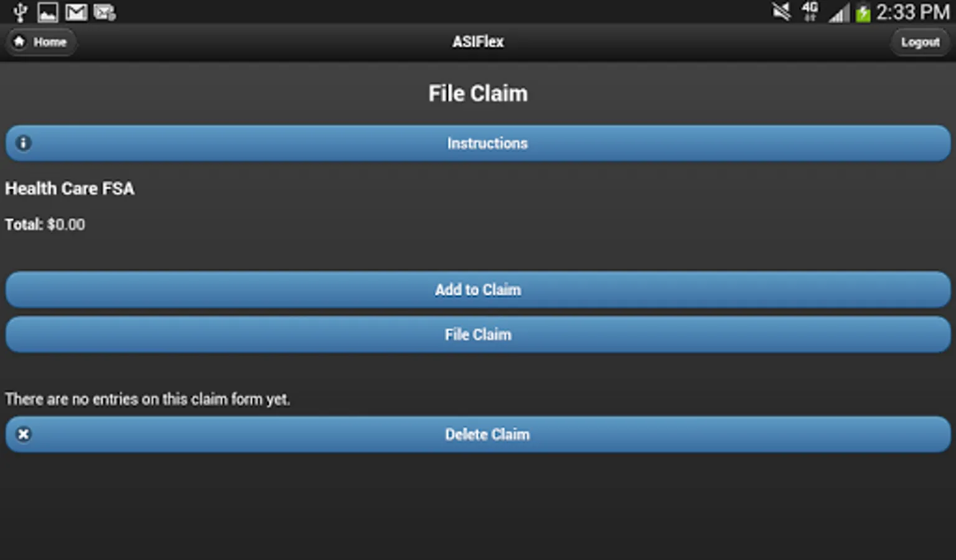Submit using the File Claim button
The height and width of the screenshot is (560, 956).
pos(478,335)
